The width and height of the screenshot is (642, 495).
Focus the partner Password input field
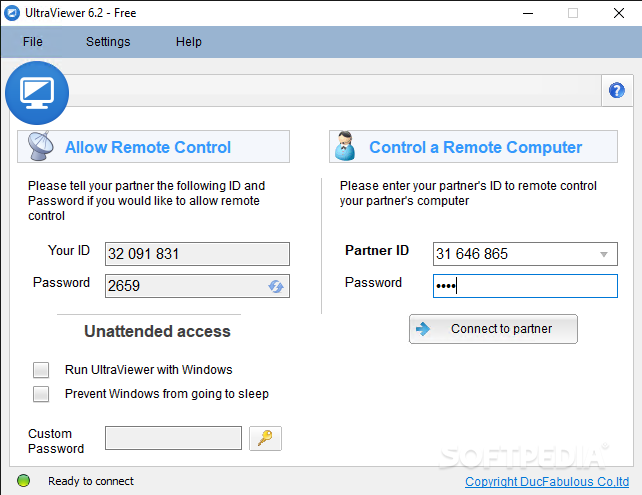[x=525, y=286]
